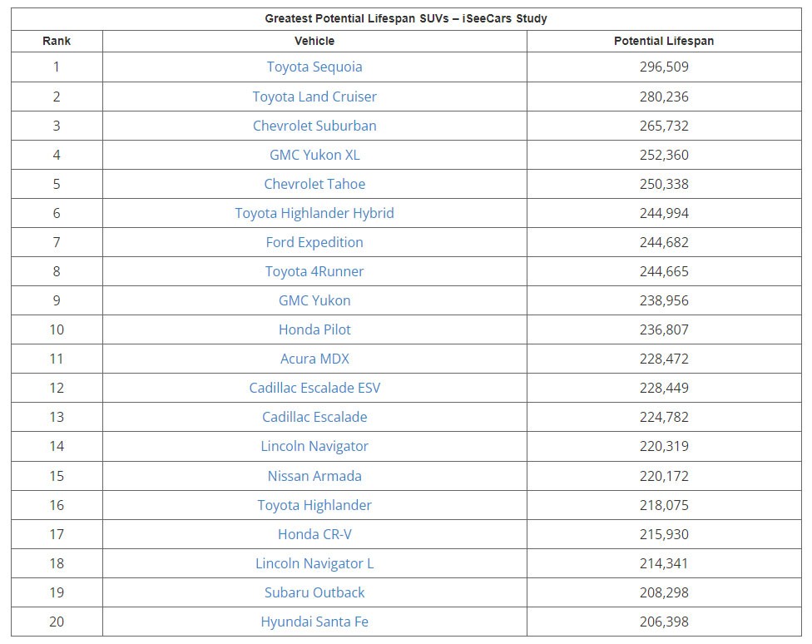Click the Ford Expedition link
This screenshot has height=644, width=812.
click(x=314, y=242)
